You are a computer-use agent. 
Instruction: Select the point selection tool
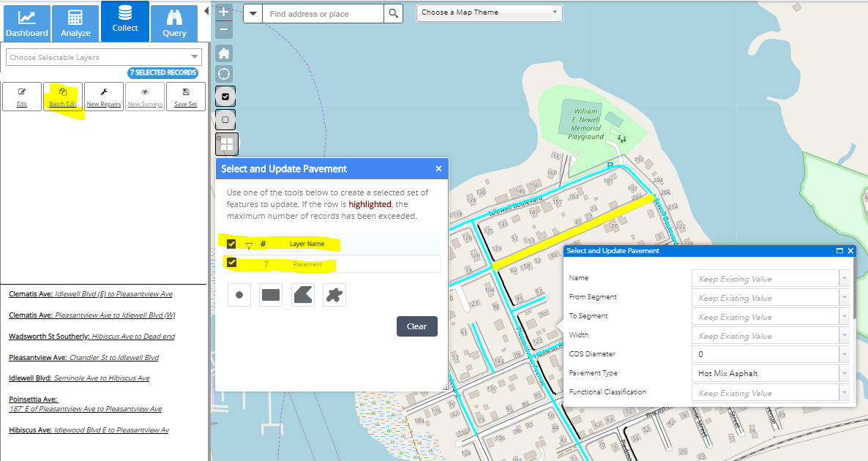point(239,295)
